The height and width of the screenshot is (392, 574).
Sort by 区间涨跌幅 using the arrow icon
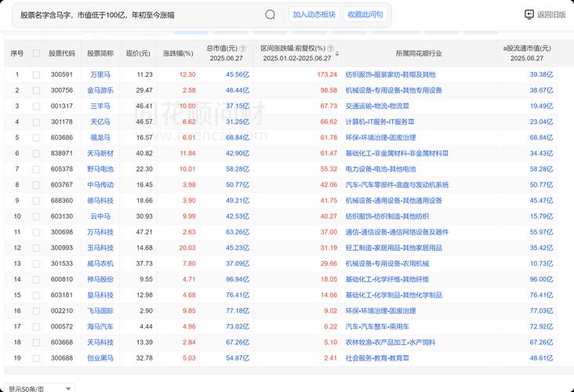(337, 53)
